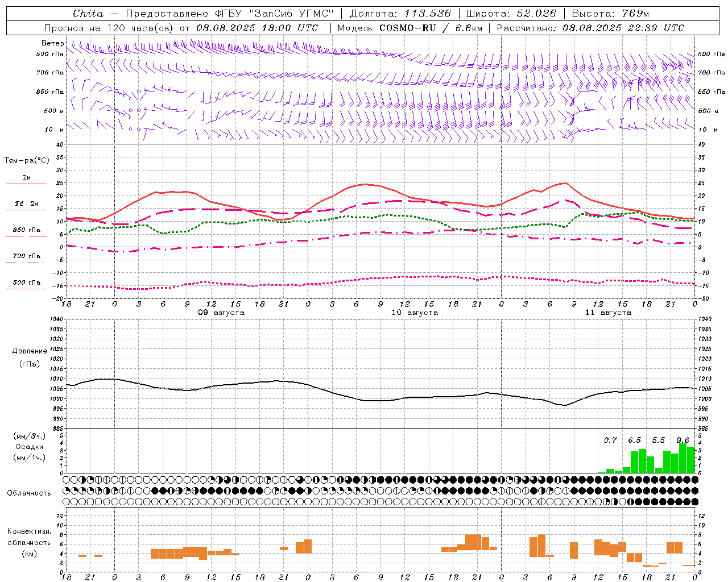Click the Тем-ра(°C) temperature panel title

click(27, 161)
